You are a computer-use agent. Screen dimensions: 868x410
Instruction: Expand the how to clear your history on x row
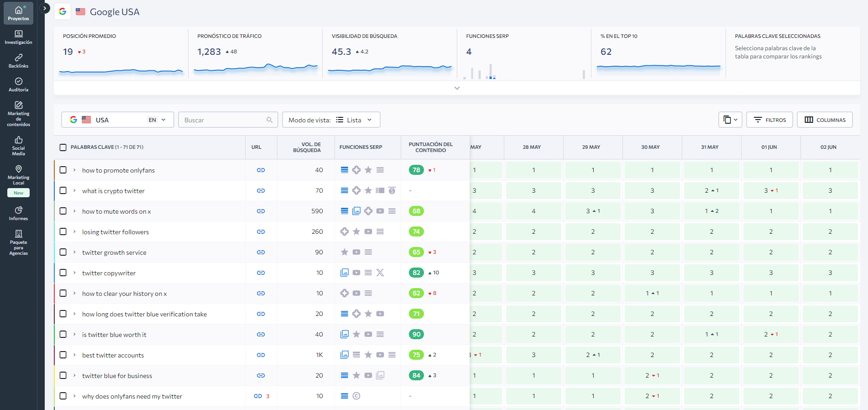coord(74,293)
